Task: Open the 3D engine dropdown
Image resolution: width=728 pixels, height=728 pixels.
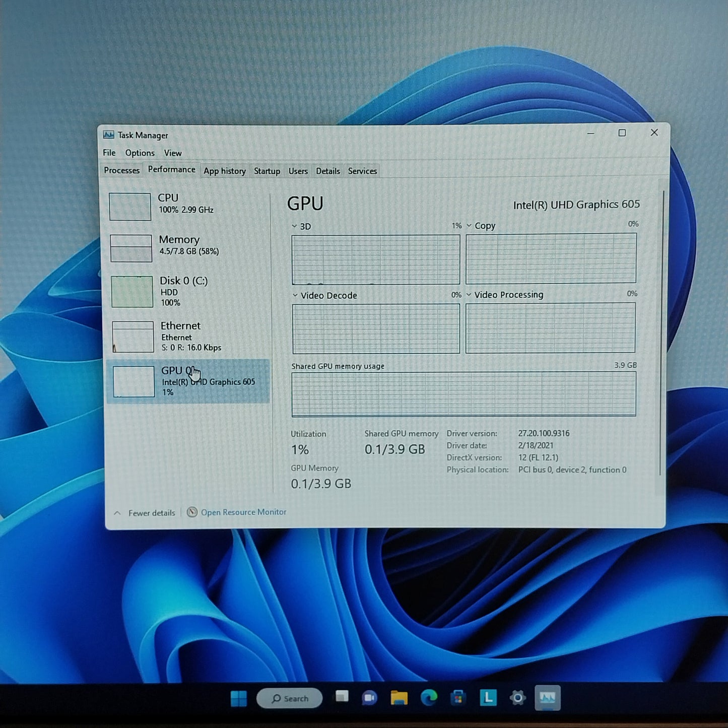Action: click(x=301, y=226)
